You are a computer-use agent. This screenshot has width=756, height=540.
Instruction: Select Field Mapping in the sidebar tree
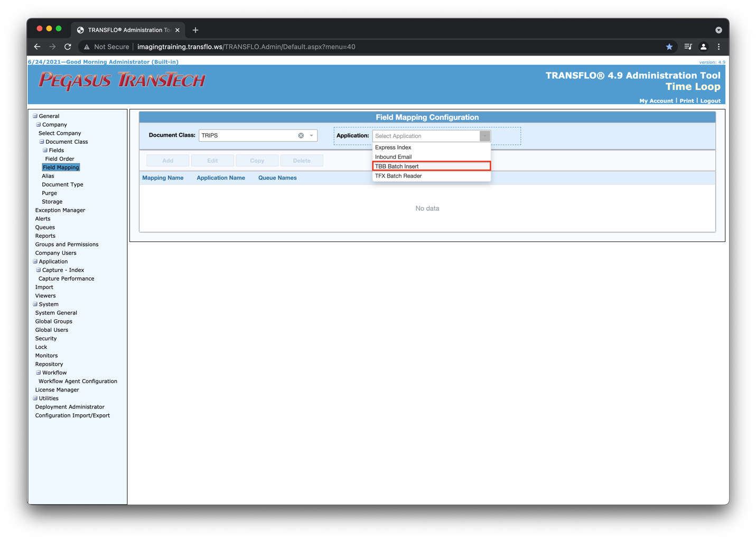(x=61, y=167)
